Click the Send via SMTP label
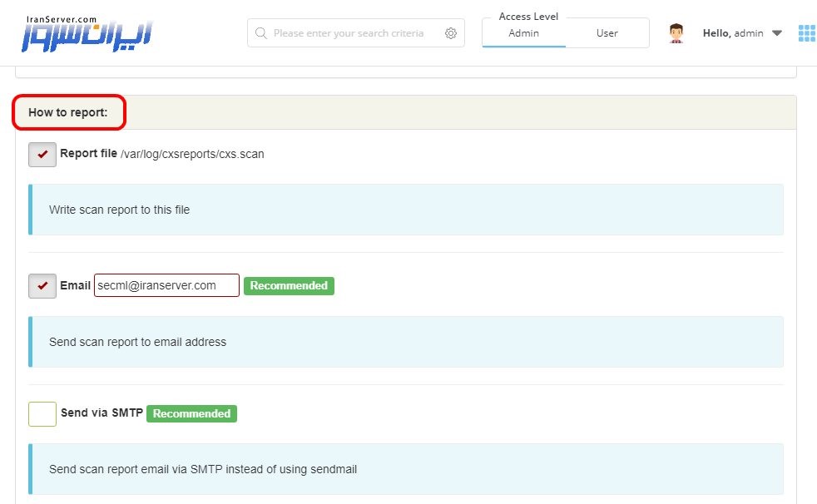The width and height of the screenshot is (817, 504). pos(102,413)
